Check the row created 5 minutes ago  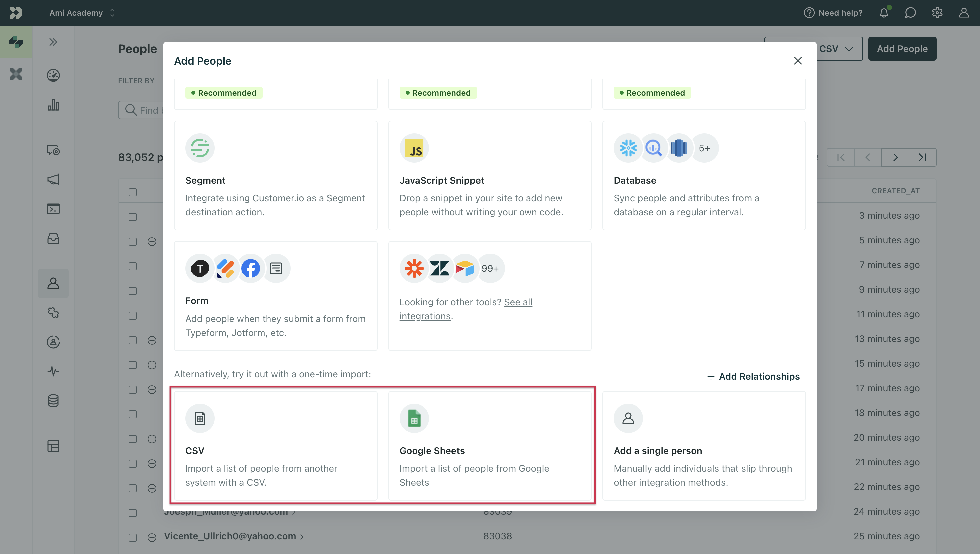tap(132, 242)
